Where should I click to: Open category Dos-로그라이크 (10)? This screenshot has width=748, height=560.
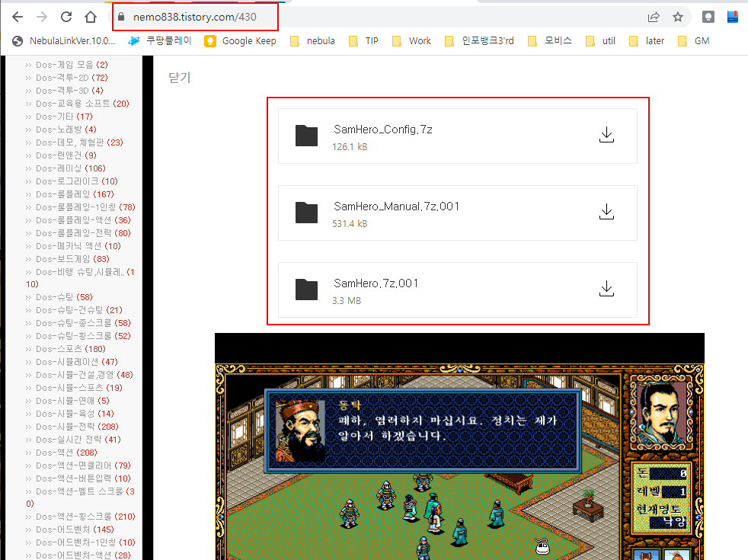[x=76, y=181]
